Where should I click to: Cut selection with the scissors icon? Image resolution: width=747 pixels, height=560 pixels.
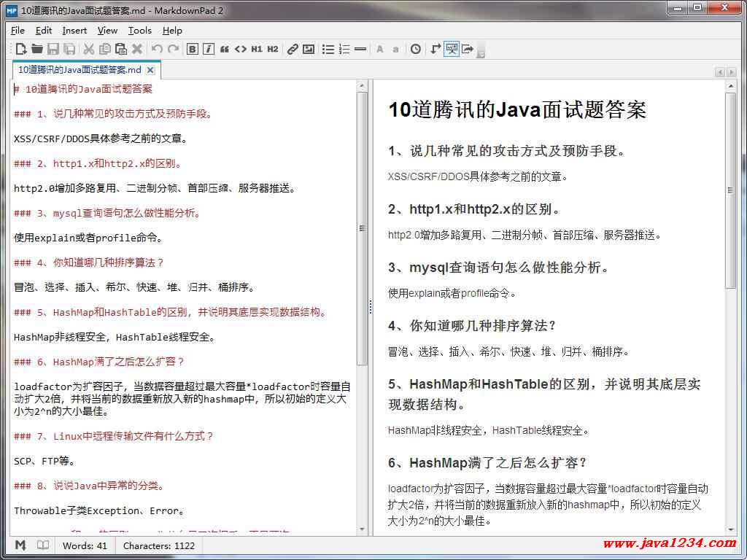[88, 49]
